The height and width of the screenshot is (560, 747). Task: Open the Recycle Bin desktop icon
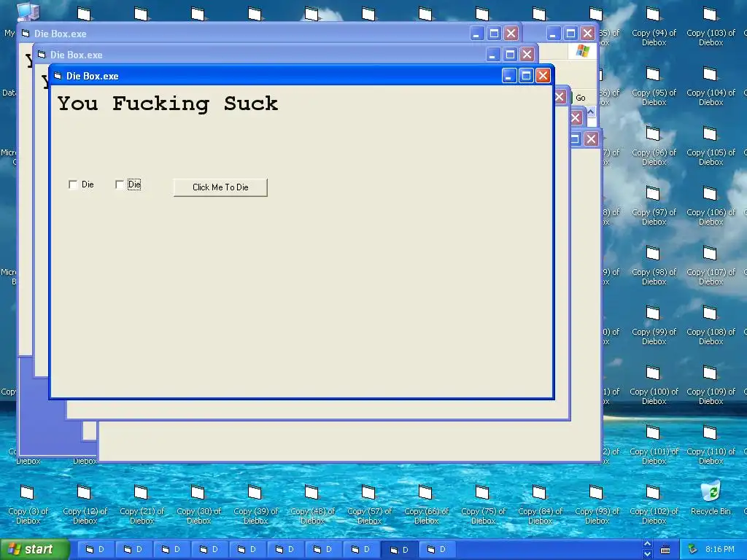pos(711,499)
